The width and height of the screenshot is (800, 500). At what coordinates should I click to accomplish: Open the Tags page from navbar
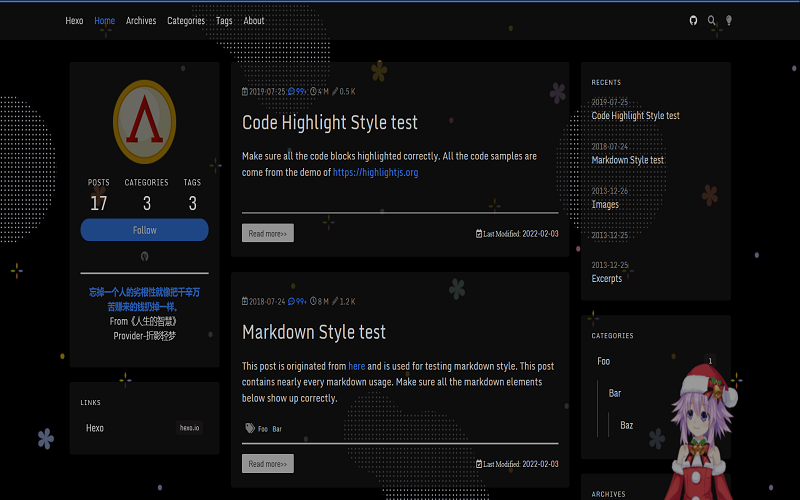click(224, 21)
